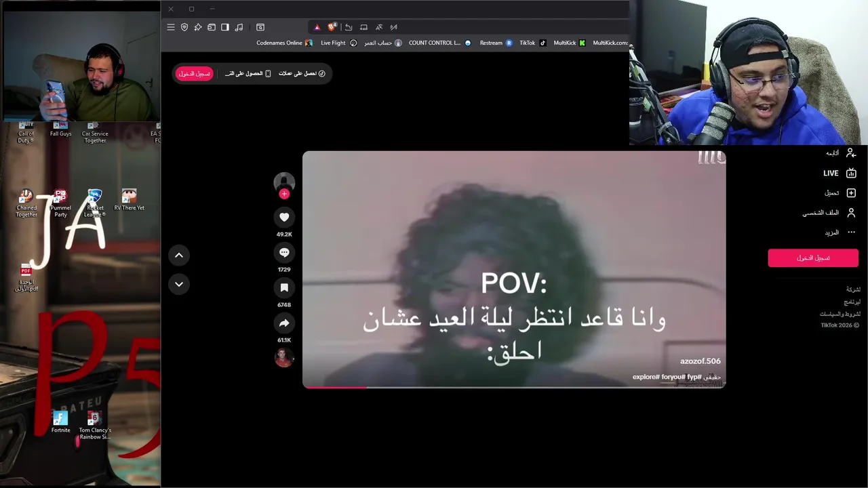The height and width of the screenshot is (488, 868).
Task: Open MultiKick.com bookmark
Action: tap(610, 43)
